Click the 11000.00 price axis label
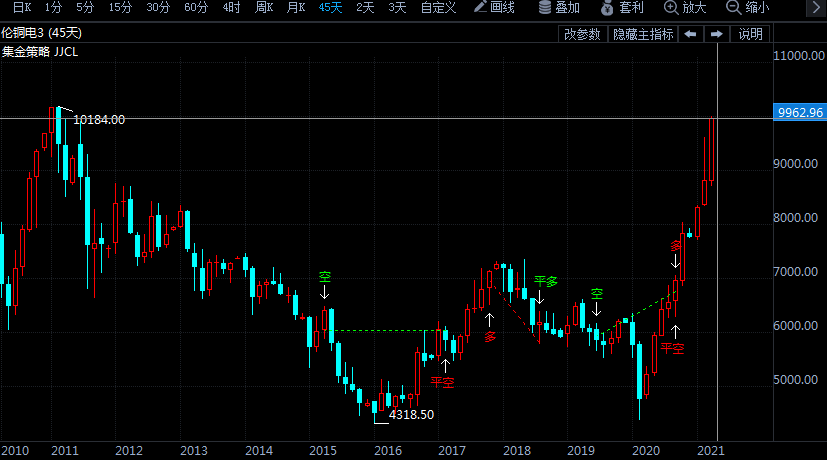Viewport: 827px width, 460px height. (799, 55)
